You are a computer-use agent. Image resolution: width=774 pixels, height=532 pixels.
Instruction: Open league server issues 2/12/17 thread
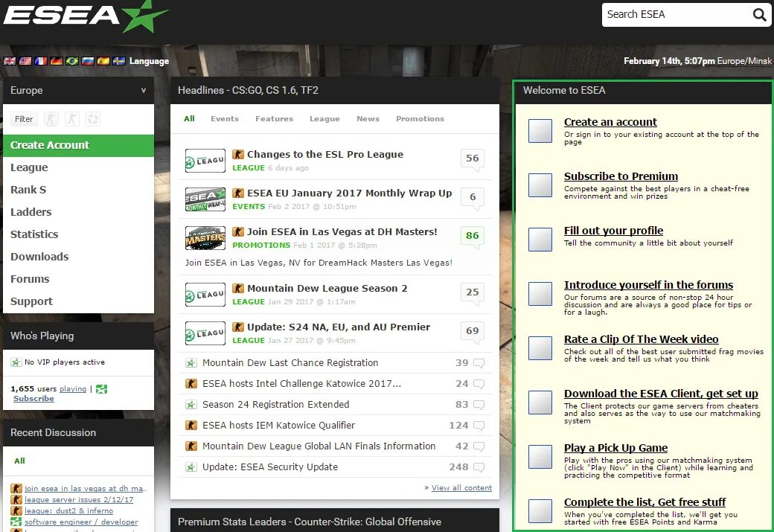click(x=79, y=499)
